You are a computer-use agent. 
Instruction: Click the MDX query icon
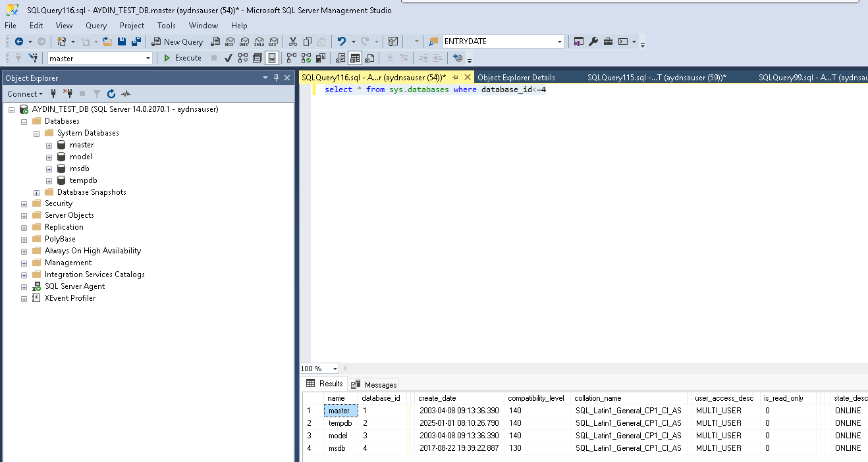(230, 41)
